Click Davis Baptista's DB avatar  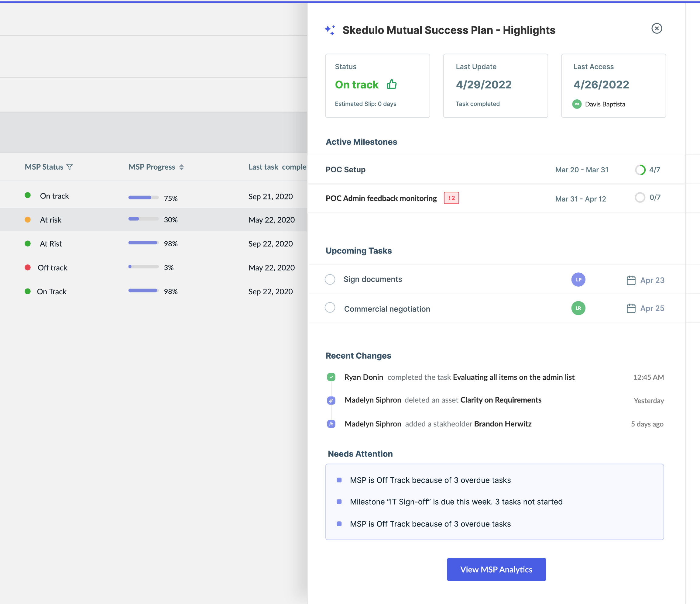pyautogui.click(x=577, y=104)
